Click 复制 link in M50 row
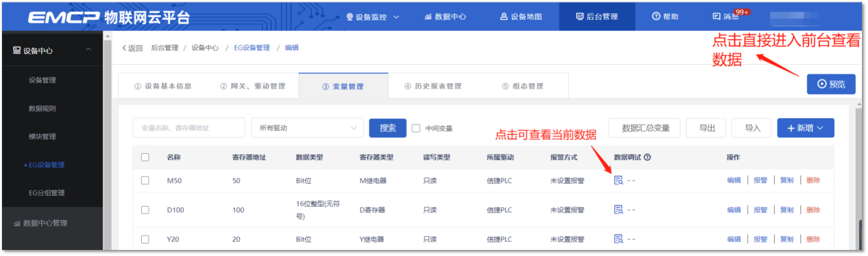The width and height of the screenshot is (868, 256). point(786,180)
